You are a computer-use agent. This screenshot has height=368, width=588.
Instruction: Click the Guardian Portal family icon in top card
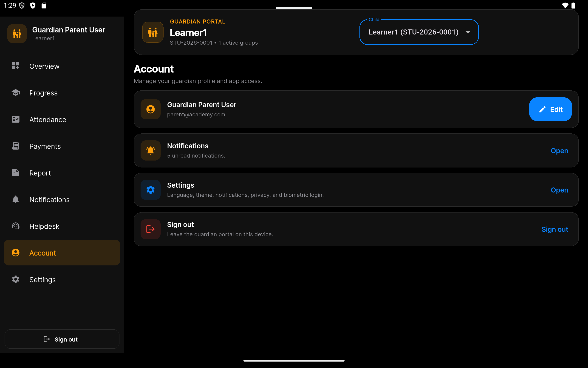click(x=153, y=32)
